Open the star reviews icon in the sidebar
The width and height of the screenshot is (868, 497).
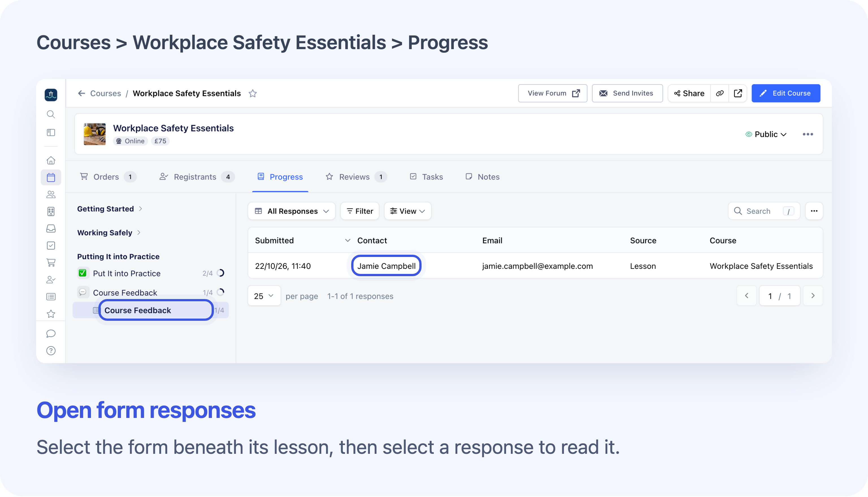point(51,314)
